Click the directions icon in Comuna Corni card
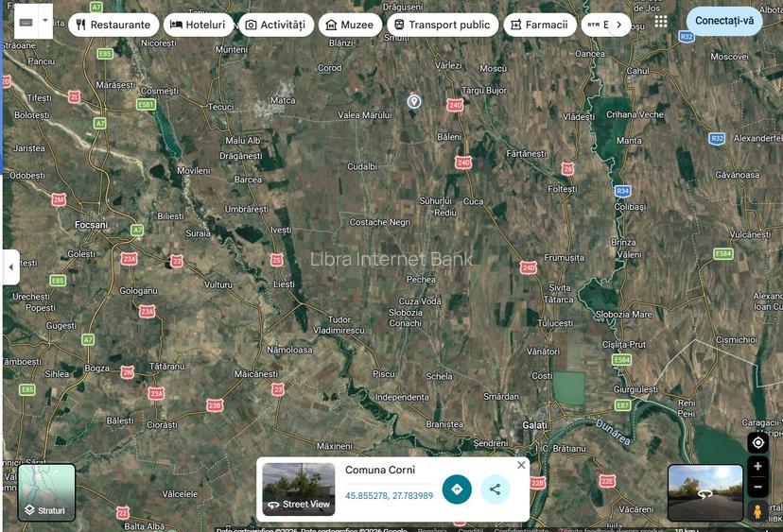Screen dimensions: 783x532 pos(457,489)
